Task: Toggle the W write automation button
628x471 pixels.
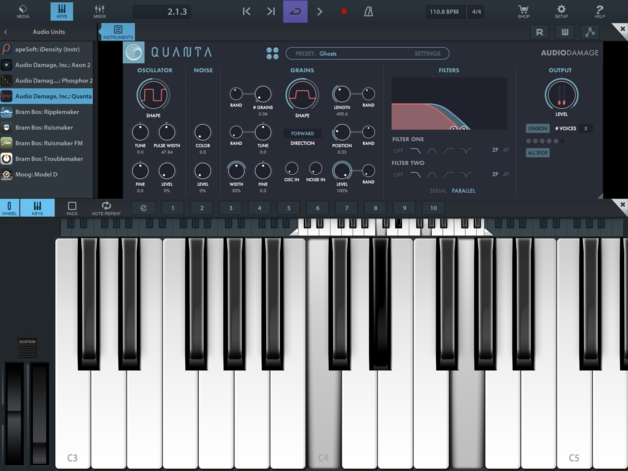Action: pos(565,32)
